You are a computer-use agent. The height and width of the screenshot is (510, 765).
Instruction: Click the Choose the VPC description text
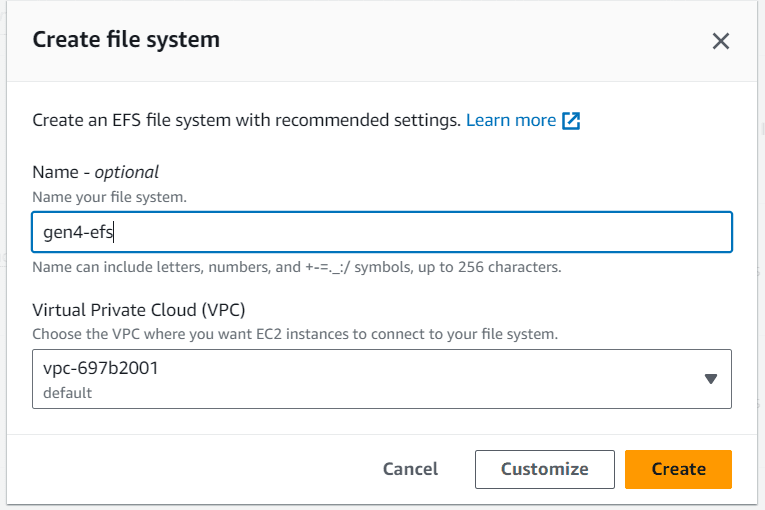tap(295, 334)
